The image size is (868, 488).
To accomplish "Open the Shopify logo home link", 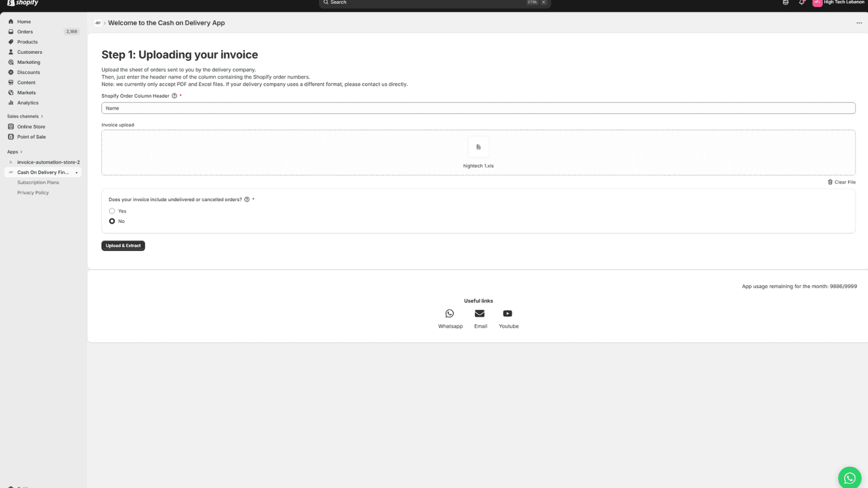I will [23, 3].
